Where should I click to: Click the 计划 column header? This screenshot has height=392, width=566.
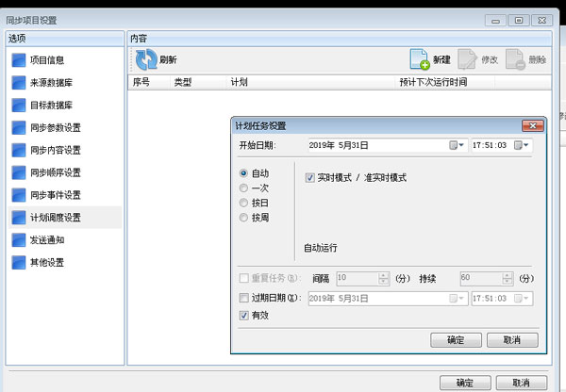click(311, 82)
